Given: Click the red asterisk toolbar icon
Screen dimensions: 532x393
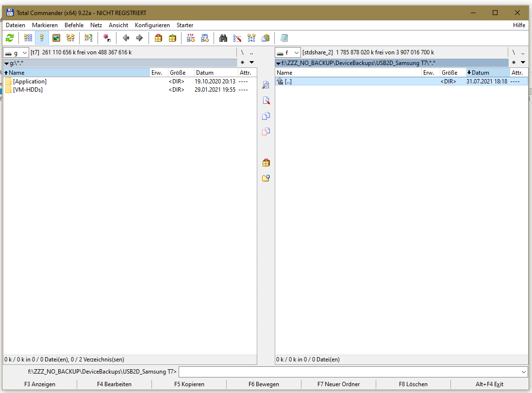Looking at the screenshot, I should pos(107,38).
